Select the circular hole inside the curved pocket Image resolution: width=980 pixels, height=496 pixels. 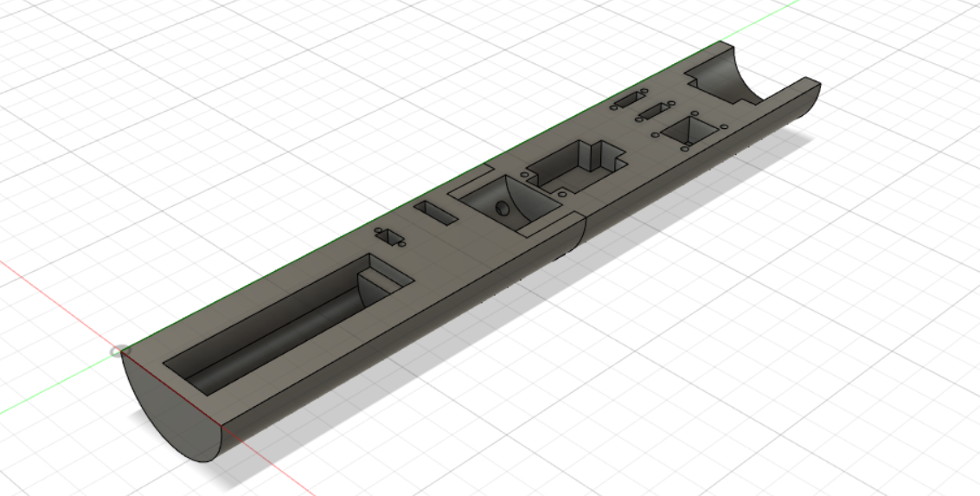tap(502, 209)
